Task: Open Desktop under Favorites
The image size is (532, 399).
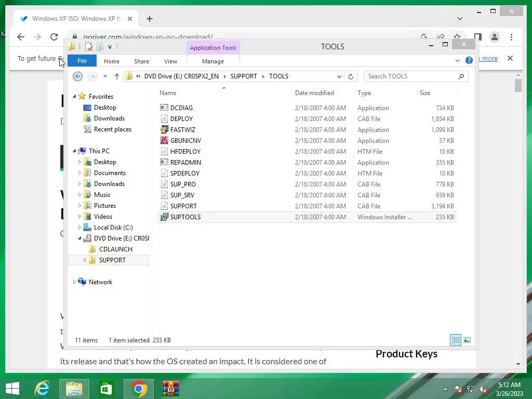Action: coord(105,108)
